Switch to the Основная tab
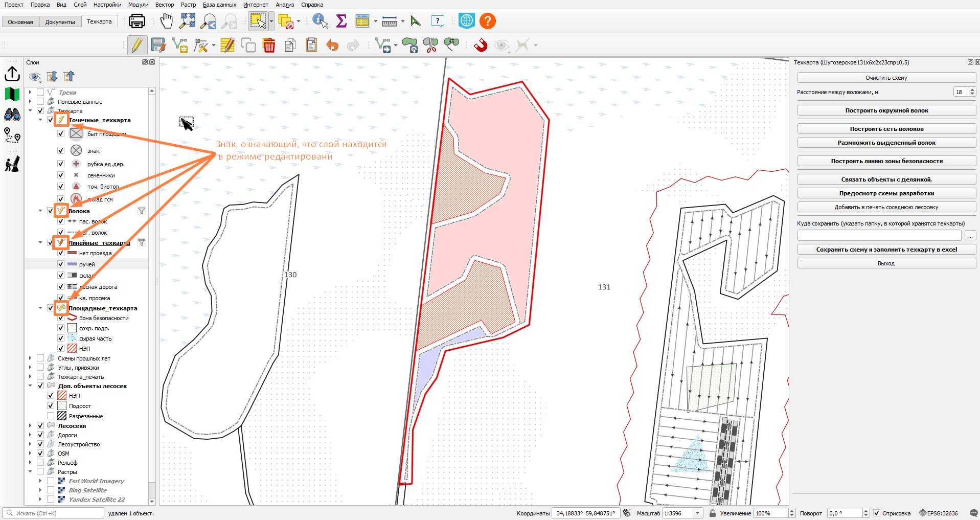Screen dimensions: 980x520 20,21
